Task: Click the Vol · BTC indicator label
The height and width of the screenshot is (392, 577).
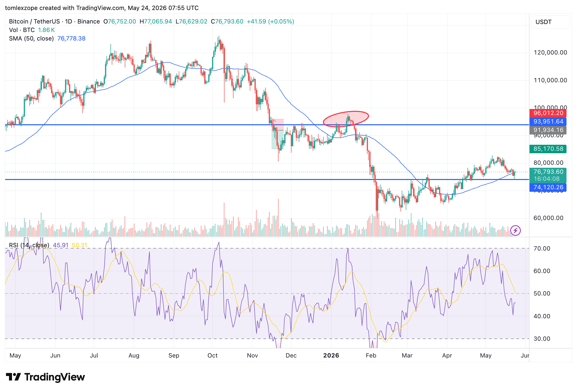Action: tap(22, 30)
